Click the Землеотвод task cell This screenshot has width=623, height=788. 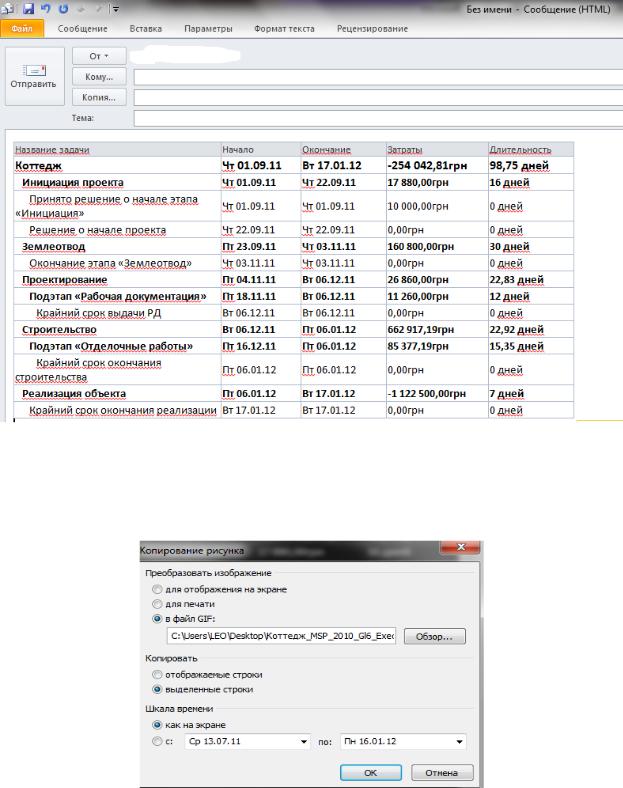click(117, 246)
